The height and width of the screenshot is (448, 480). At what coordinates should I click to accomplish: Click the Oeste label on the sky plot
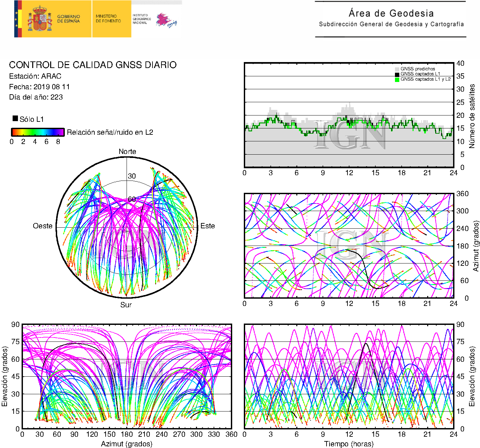click(x=43, y=226)
